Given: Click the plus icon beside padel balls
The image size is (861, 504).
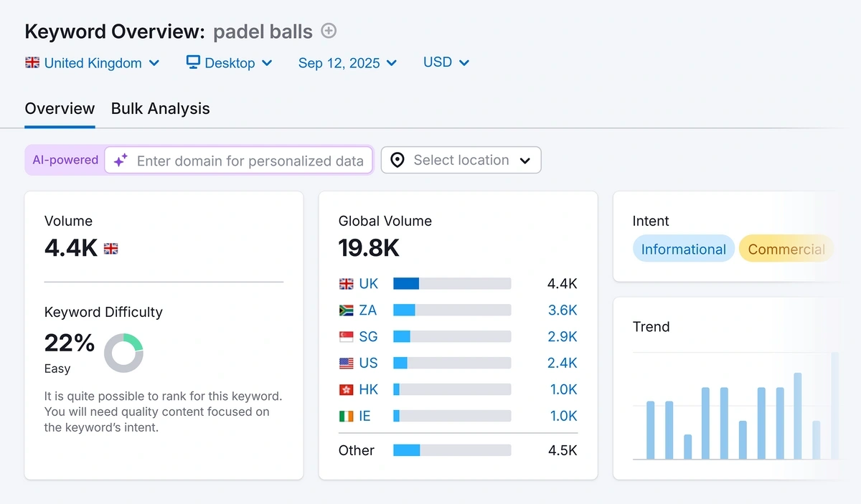Looking at the screenshot, I should click(329, 31).
